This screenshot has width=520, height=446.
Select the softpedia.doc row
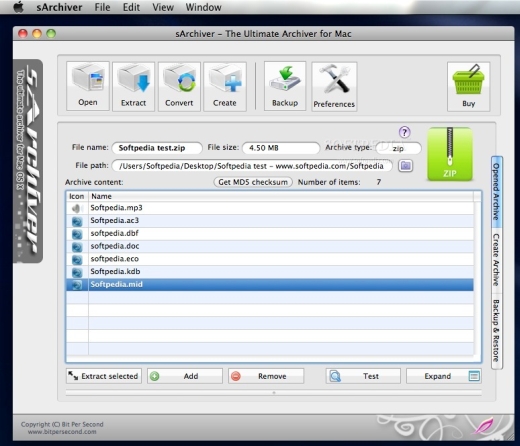(x=270, y=246)
